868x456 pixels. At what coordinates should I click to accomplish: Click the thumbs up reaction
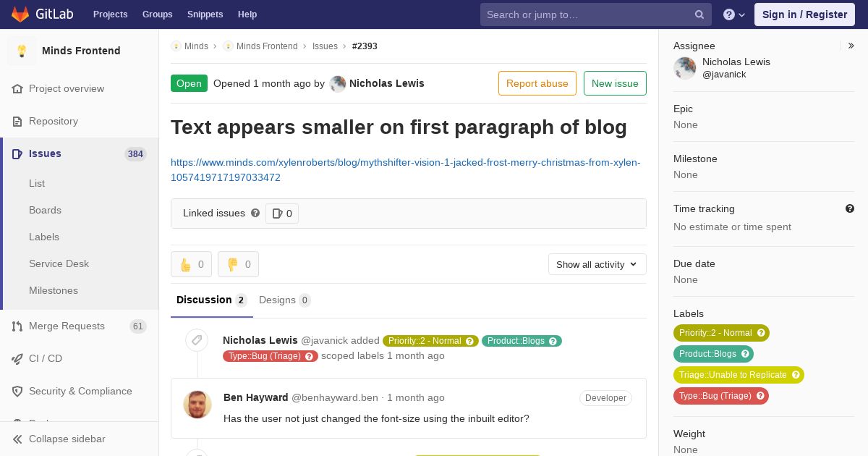pyautogui.click(x=191, y=264)
